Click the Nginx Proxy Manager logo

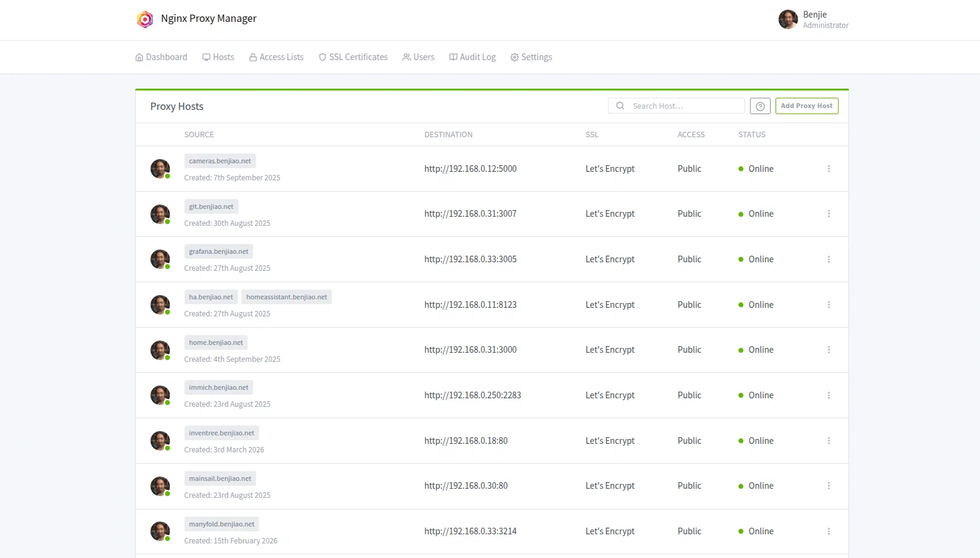[x=144, y=19]
